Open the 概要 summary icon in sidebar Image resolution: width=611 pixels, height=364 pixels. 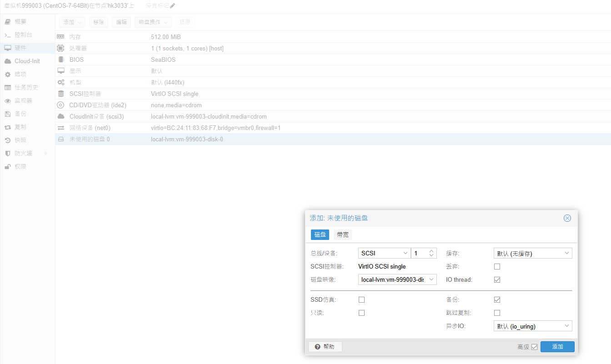[x=7, y=21]
